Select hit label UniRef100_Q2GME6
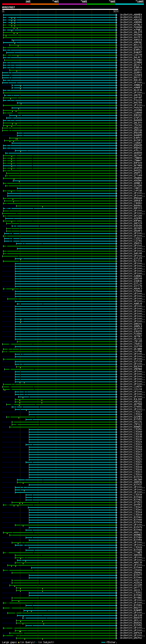This screenshot has height=644, width=146. (x=131, y=416)
